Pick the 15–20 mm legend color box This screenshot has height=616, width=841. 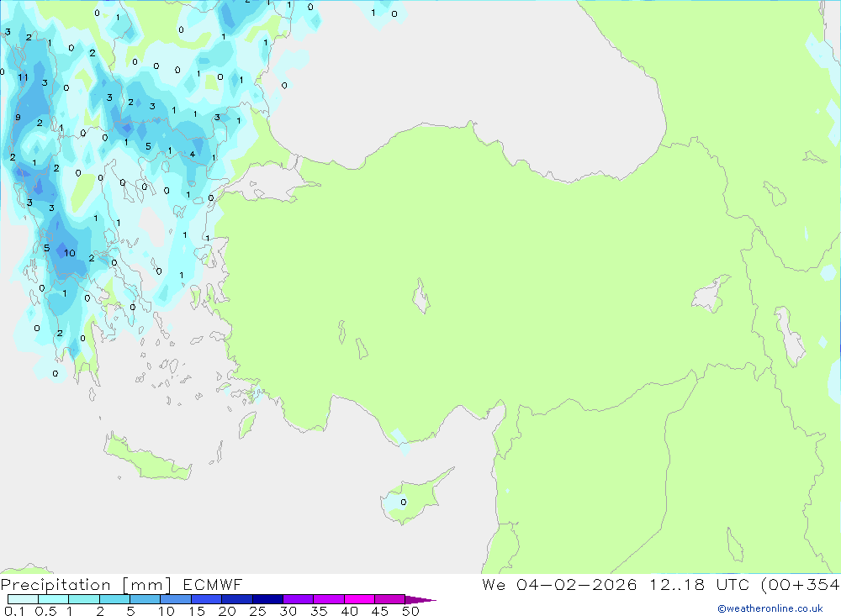(x=207, y=599)
